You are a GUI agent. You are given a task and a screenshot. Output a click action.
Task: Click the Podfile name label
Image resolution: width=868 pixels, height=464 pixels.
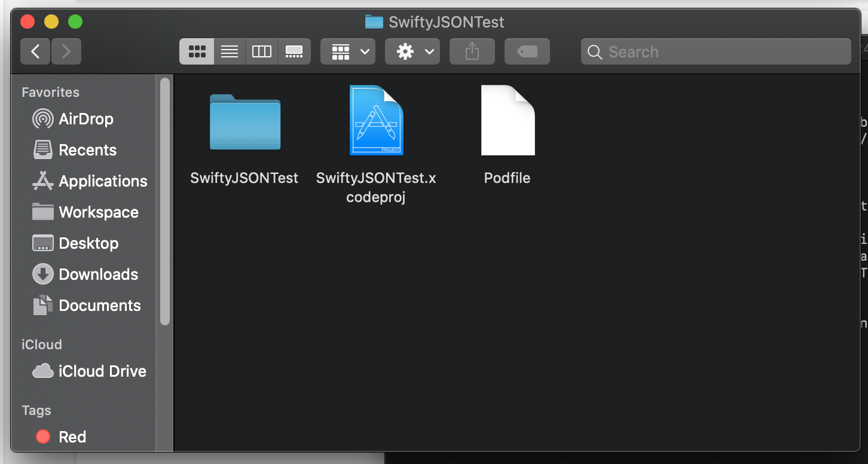click(507, 178)
